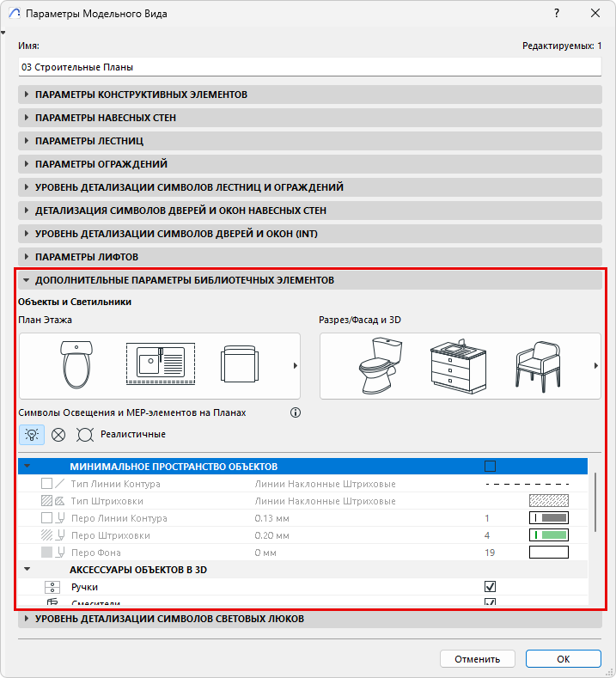Click the Реалистичные label
This screenshot has height=678, width=616.
click(133, 434)
